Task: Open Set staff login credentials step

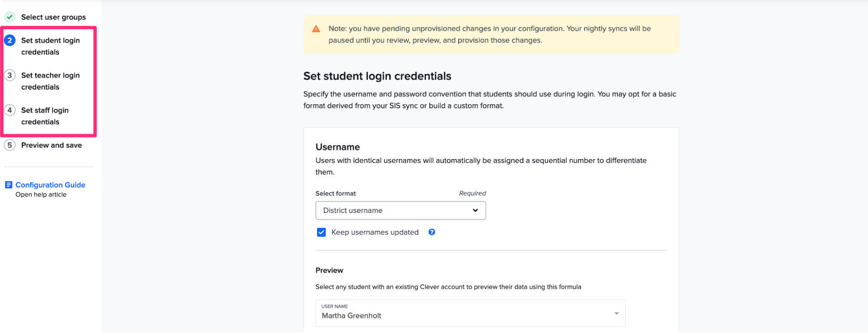Action: pyautogui.click(x=45, y=116)
